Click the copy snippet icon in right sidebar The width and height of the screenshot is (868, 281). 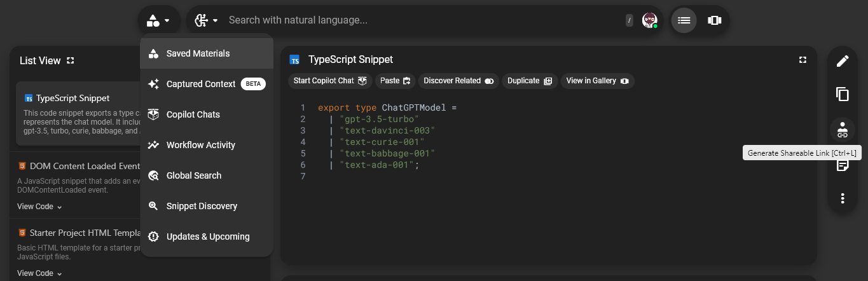point(842,95)
